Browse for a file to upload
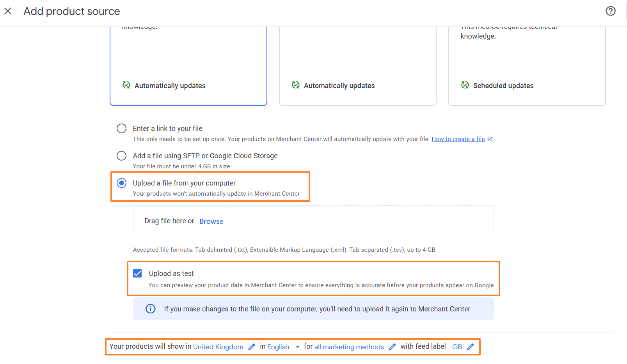627x364 pixels. pyautogui.click(x=211, y=221)
